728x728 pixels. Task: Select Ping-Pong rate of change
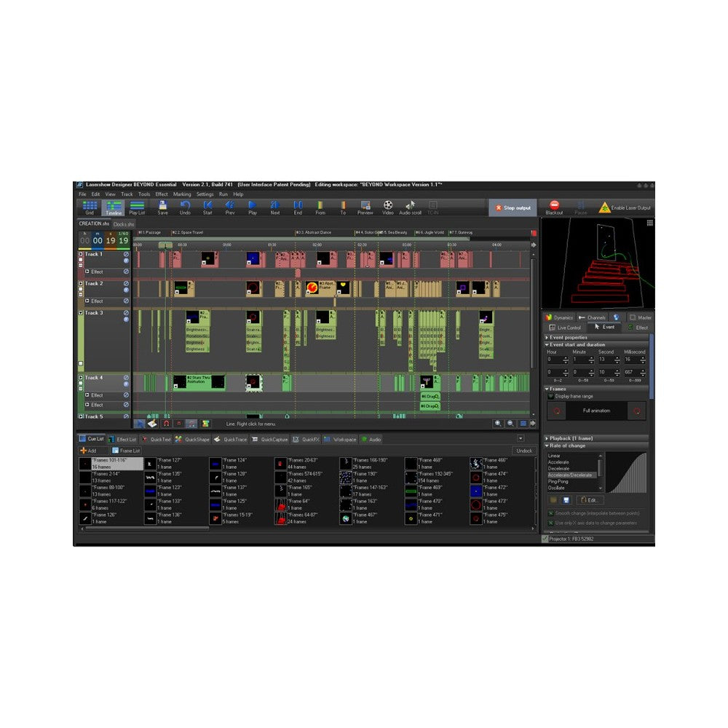[x=558, y=481]
